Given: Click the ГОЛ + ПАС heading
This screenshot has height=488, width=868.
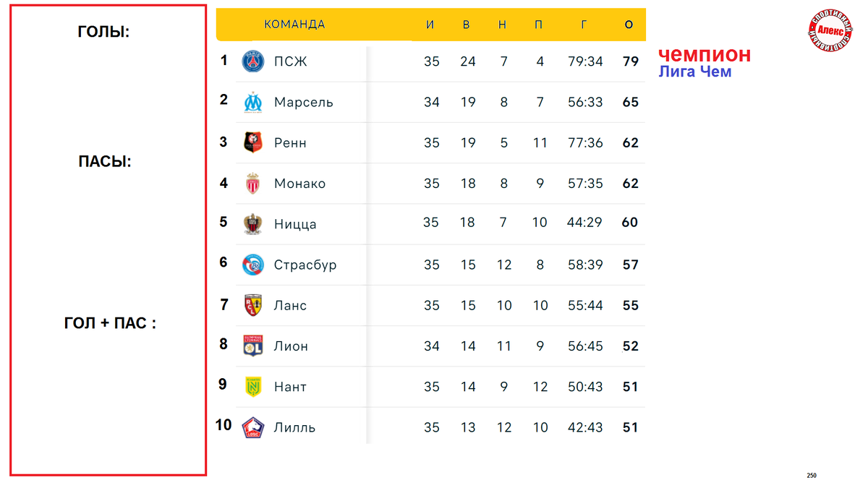Looking at the screenshot, I should pos(110,323).
